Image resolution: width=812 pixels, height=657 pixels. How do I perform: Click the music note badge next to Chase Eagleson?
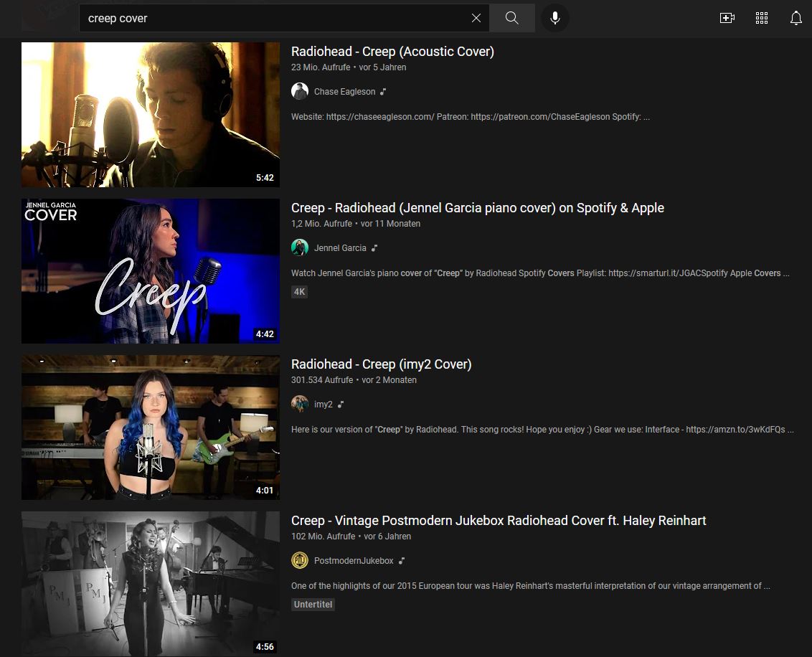point(383,92)
